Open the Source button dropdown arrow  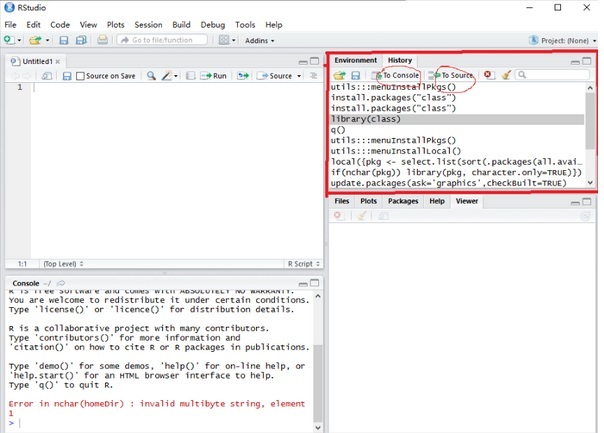(299, 76)
